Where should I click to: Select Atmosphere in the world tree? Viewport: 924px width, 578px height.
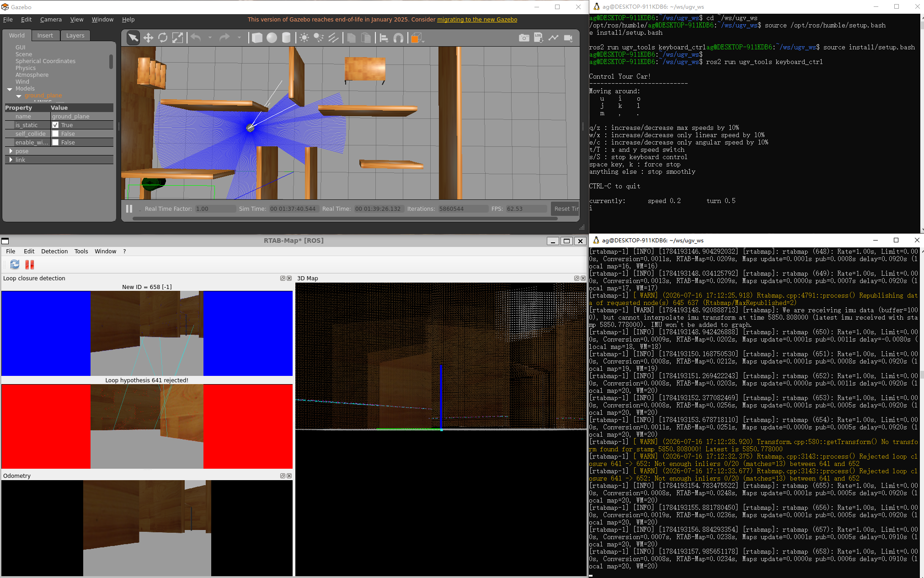(x=32, y=75)
